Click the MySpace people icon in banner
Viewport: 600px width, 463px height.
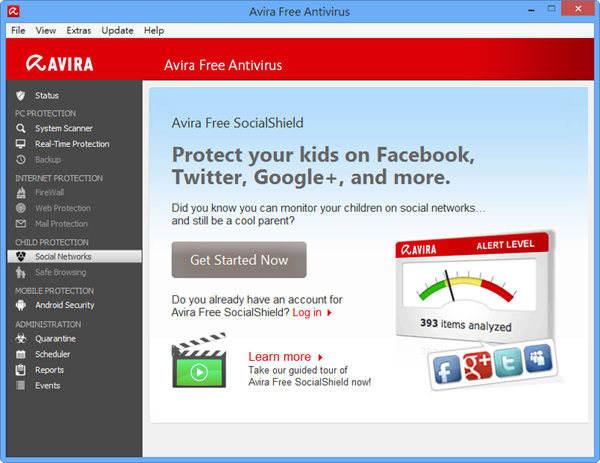click(x=538, y=358)
